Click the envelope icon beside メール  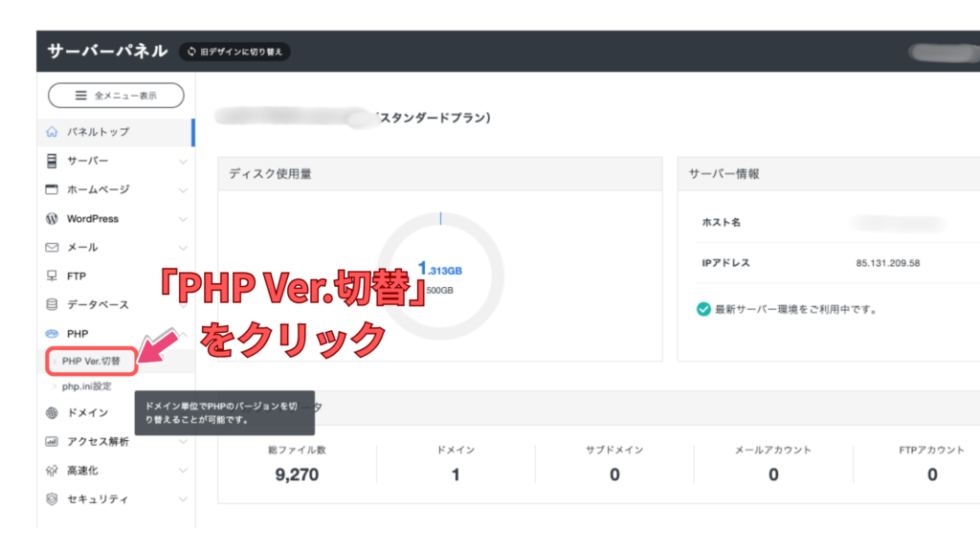[53, 248]
